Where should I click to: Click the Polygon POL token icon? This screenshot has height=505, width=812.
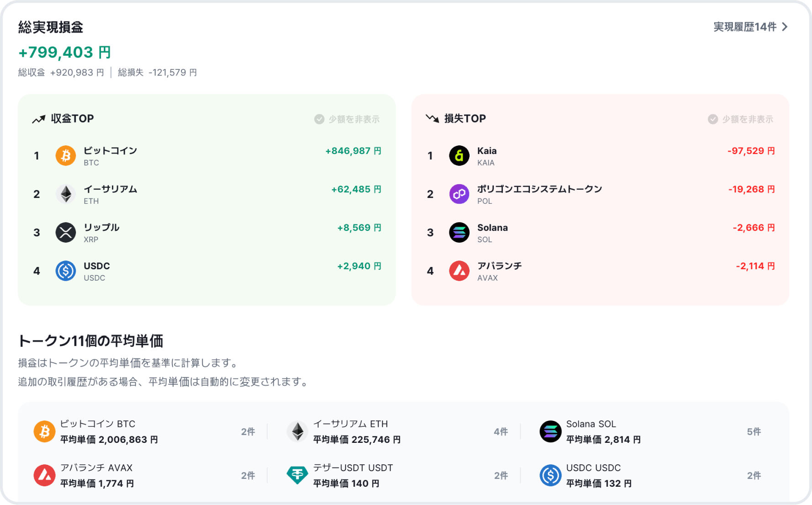(459, 194)
